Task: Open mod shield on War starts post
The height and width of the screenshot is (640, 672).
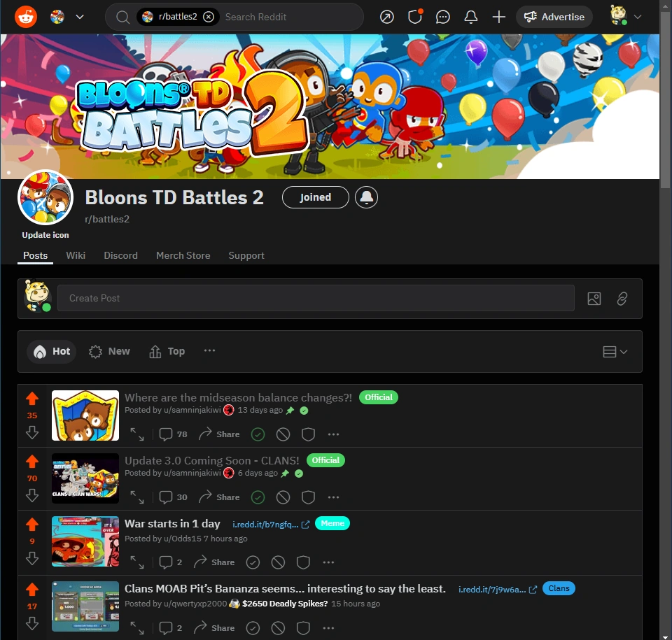Action: click(303, 562)
